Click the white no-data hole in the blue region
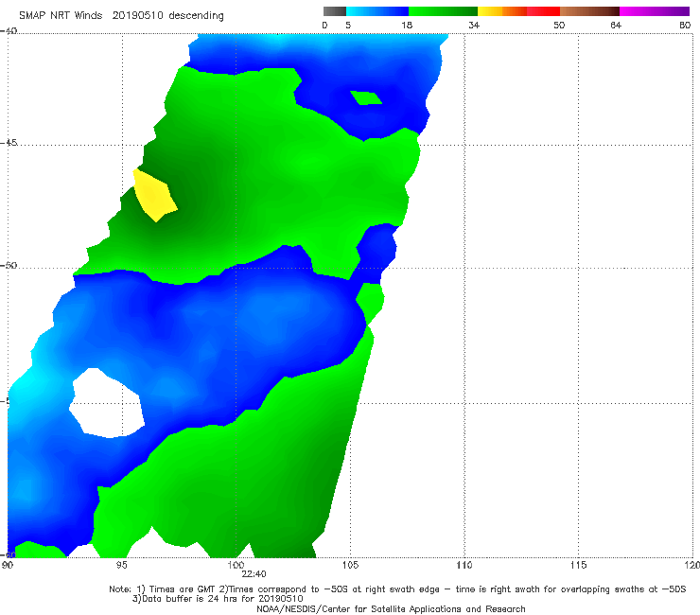The height and width of the screenshot is (615, 700). [x=107, y=403]
